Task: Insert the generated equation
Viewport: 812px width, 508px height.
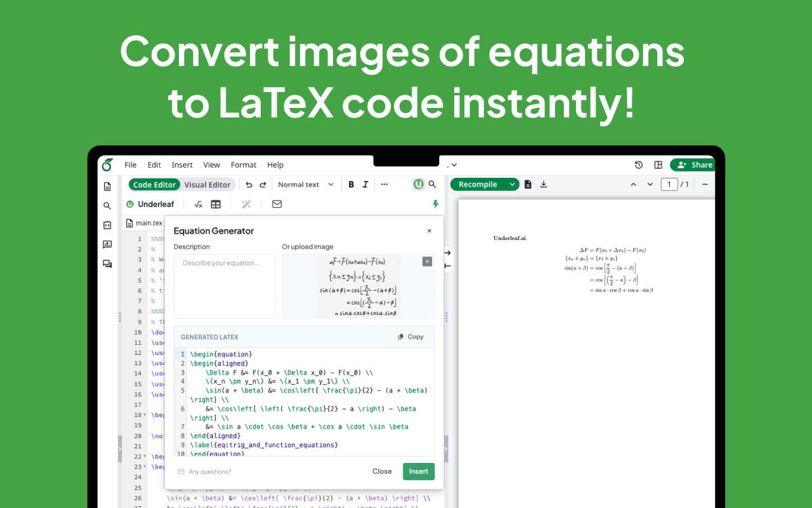Action: (419, 471)
